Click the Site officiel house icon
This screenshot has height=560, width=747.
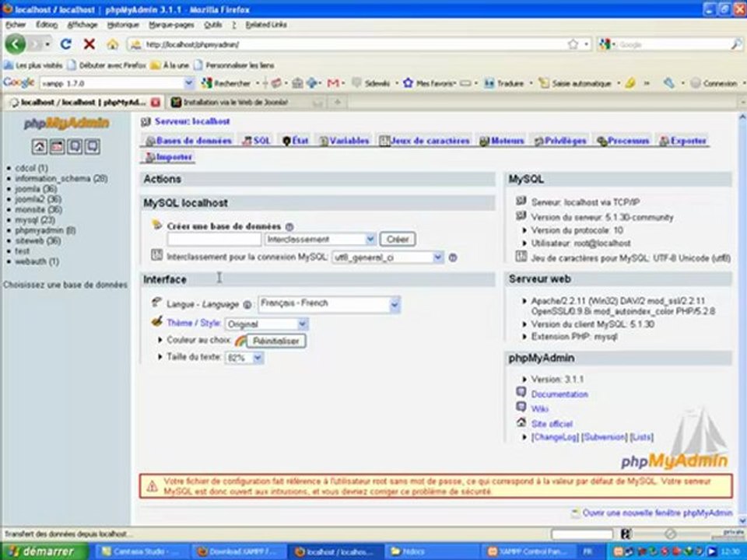pos(521,422)
